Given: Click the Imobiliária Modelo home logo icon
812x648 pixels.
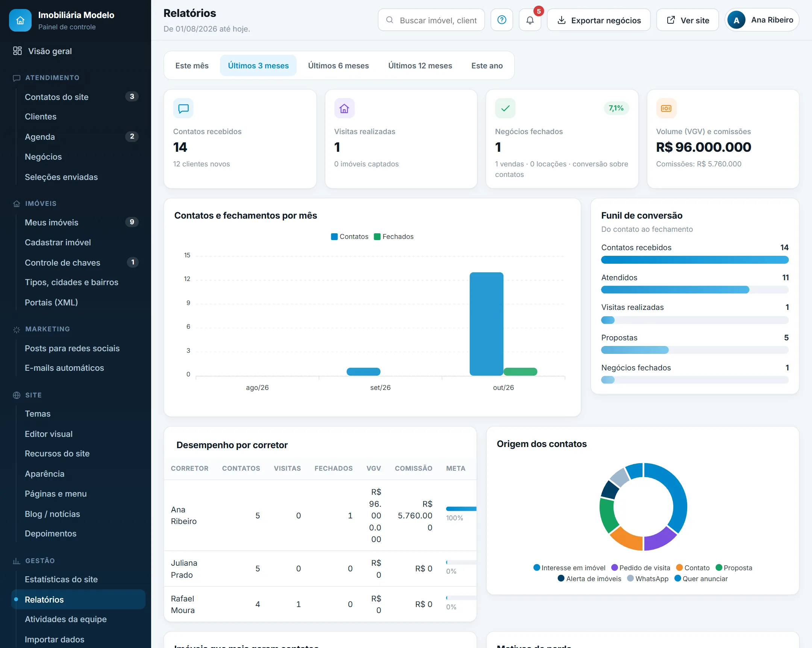Looking at the screenshot, I should click(20, 20).
